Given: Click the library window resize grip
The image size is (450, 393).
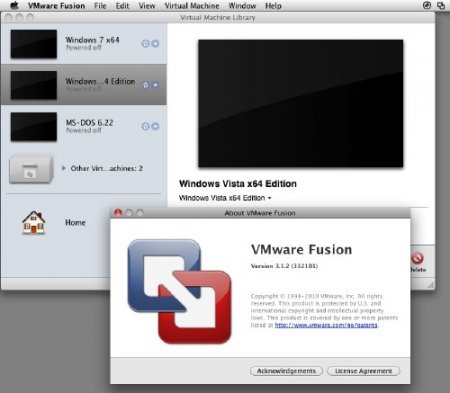Looking at the screenshot, I should pyautogui.click(x=431, y=285).
